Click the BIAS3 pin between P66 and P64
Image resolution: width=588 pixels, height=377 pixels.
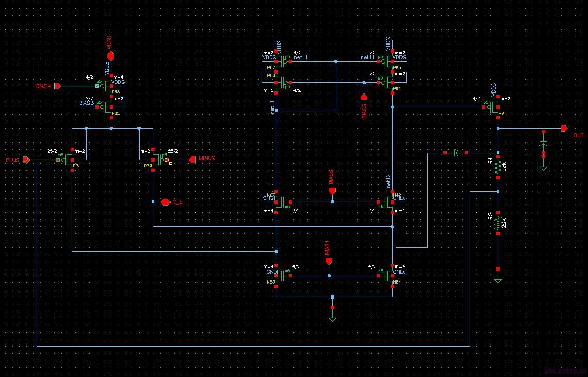364,97
